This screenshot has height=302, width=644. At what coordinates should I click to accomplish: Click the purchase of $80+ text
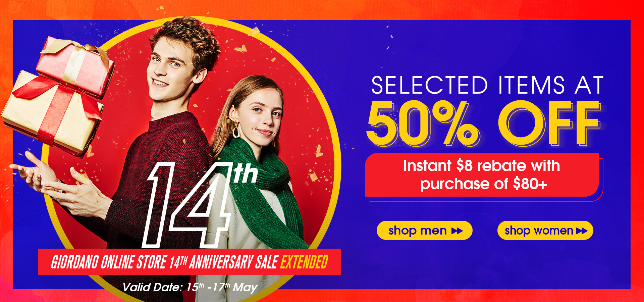[484, 184]
